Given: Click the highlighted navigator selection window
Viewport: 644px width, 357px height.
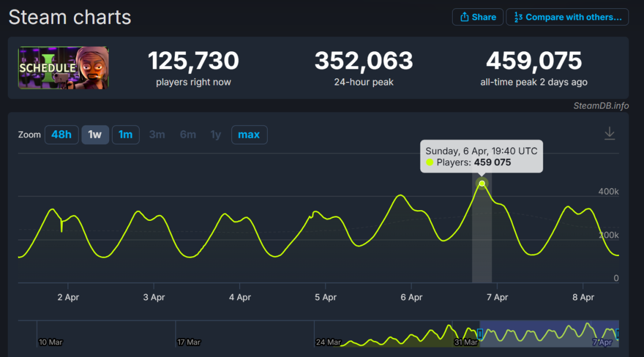Looking at the screenshot, I should 549,334.
